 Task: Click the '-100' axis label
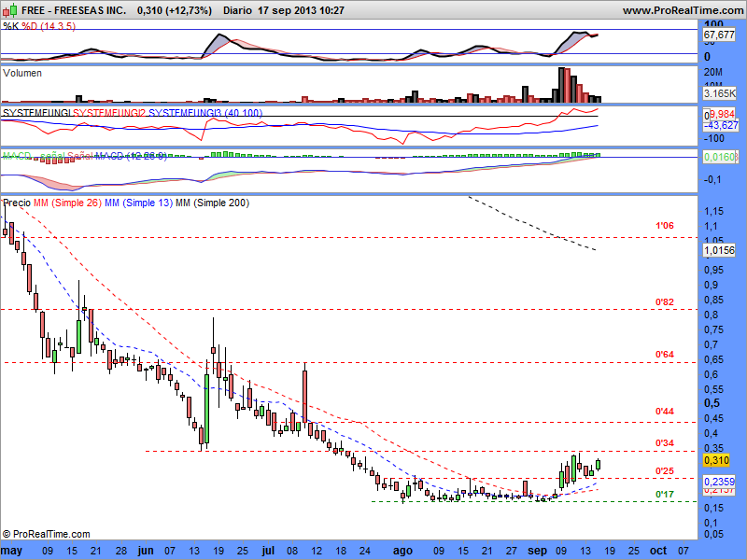point(713,138)
